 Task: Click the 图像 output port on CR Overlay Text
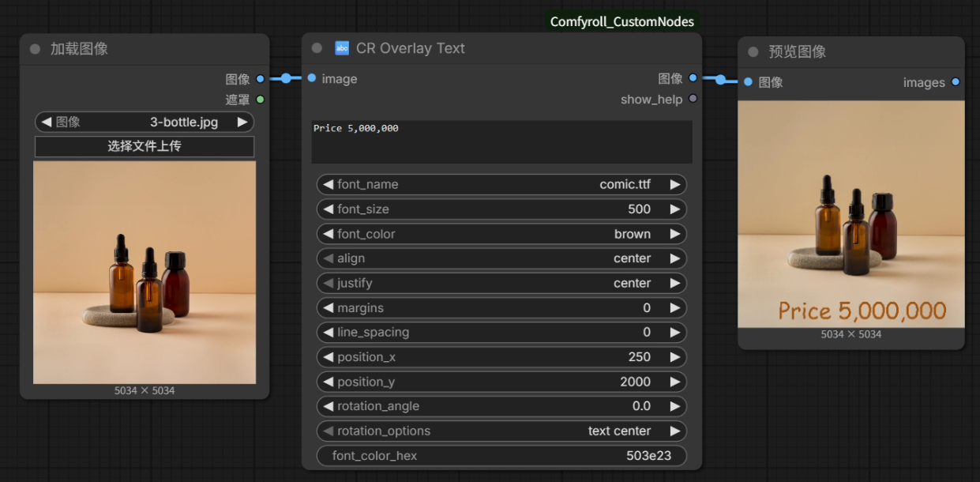[693, 78]
